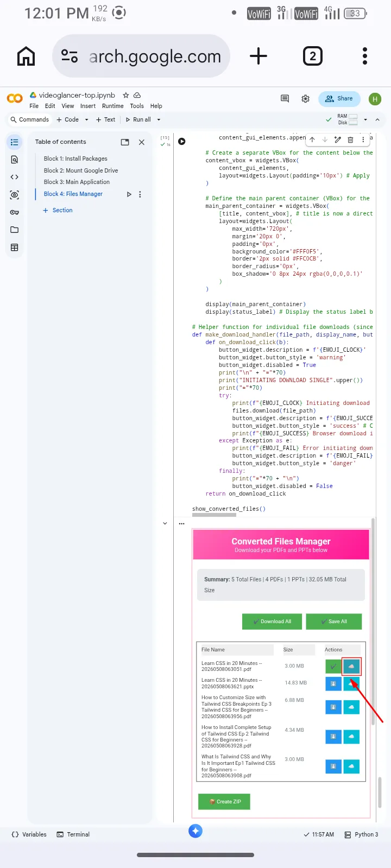The image size is (391, 868).
Task: Open Code snippets sidebar icon
Action: (15, 177)
